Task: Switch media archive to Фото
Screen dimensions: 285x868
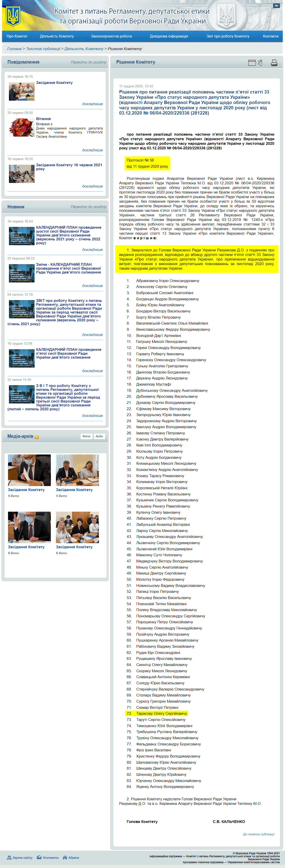Action: coord(86,436)
